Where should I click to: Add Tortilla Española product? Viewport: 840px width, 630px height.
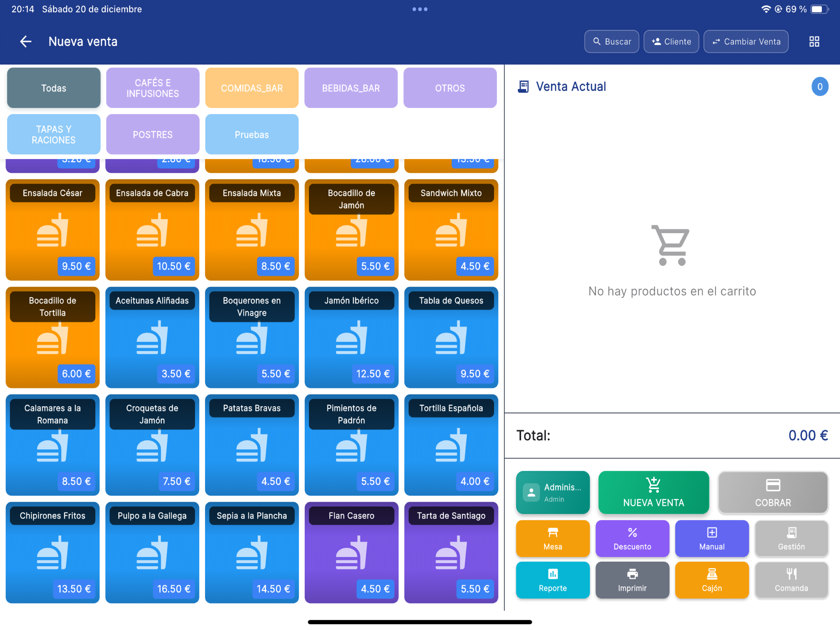tap(451, 445)
